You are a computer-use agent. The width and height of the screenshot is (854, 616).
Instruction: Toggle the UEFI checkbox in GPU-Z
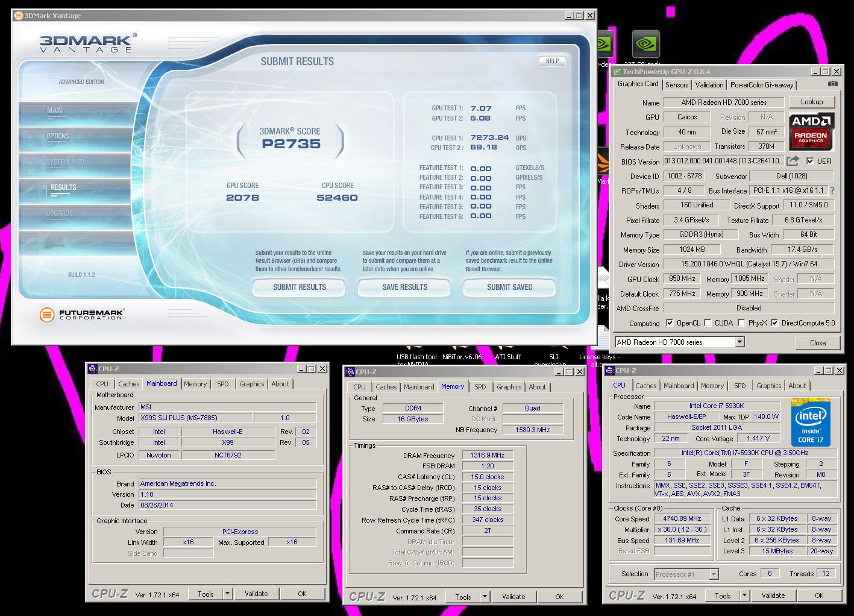point(810,161)
